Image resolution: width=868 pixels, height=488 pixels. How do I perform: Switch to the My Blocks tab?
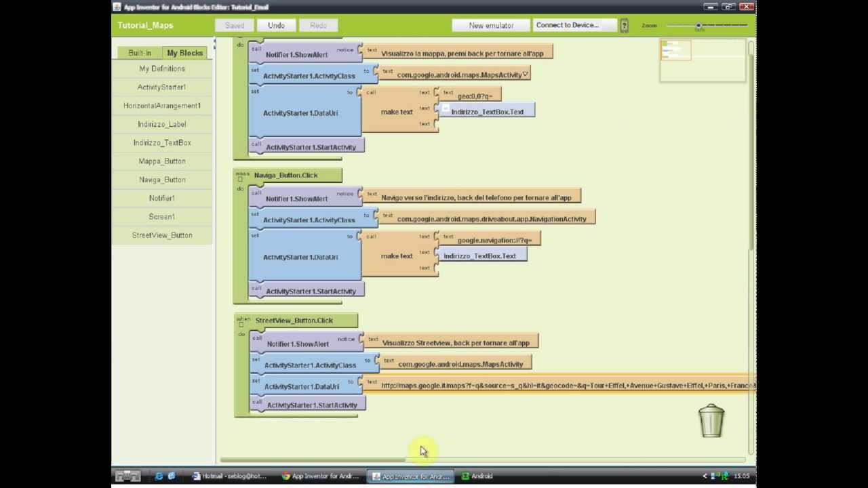pyautogui.click(x=185, y=53)
